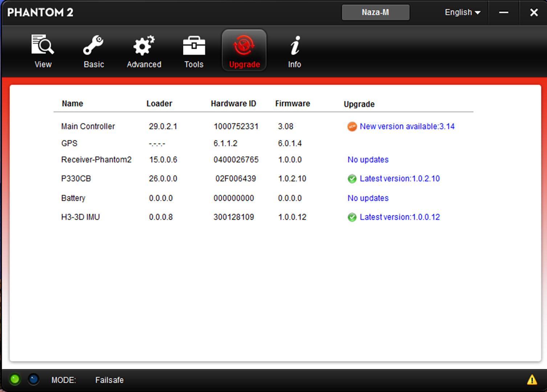Screen dimensions: 547x392
Task: Open the Advanced gears icon
Action: click(x=144, y=45)
